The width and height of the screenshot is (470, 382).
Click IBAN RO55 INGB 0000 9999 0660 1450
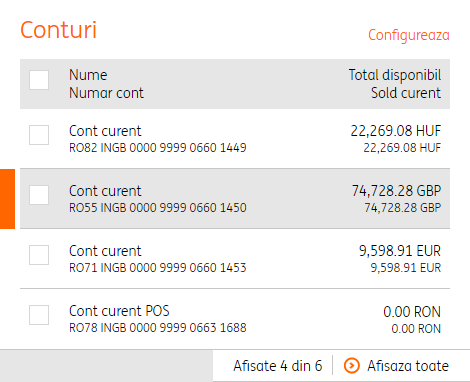tap(158, 208)
